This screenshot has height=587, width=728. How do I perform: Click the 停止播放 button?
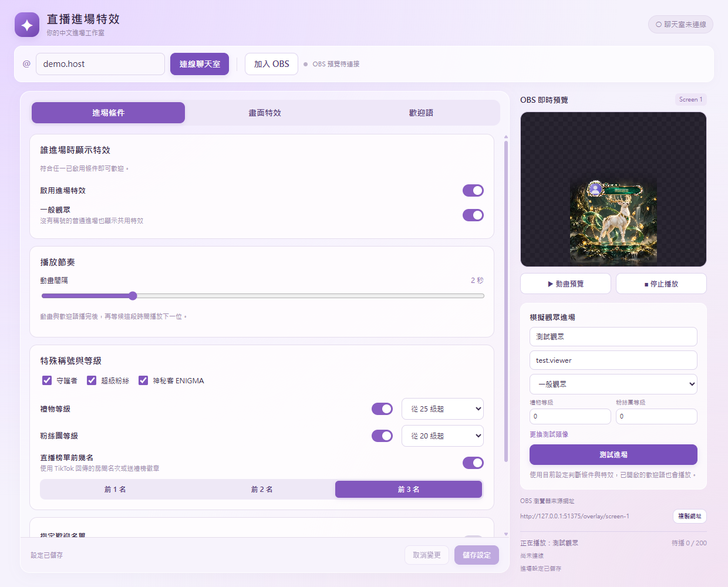[x=661, y=284]
